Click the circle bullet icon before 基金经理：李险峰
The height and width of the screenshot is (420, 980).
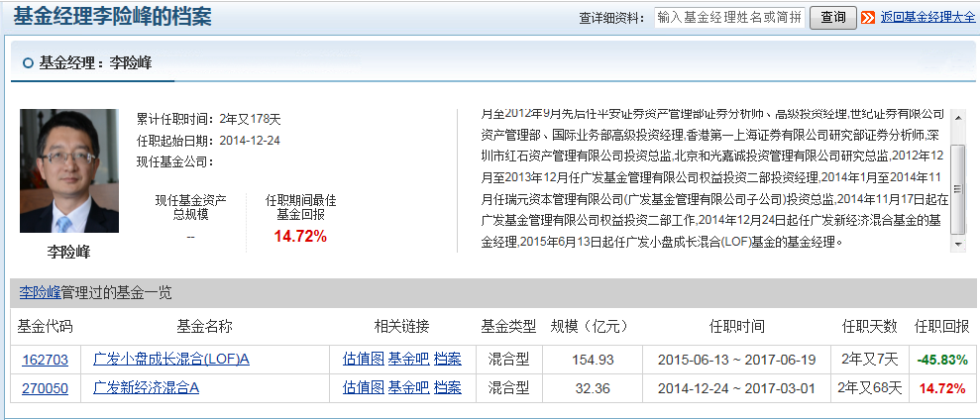click(x=28, y=62)
